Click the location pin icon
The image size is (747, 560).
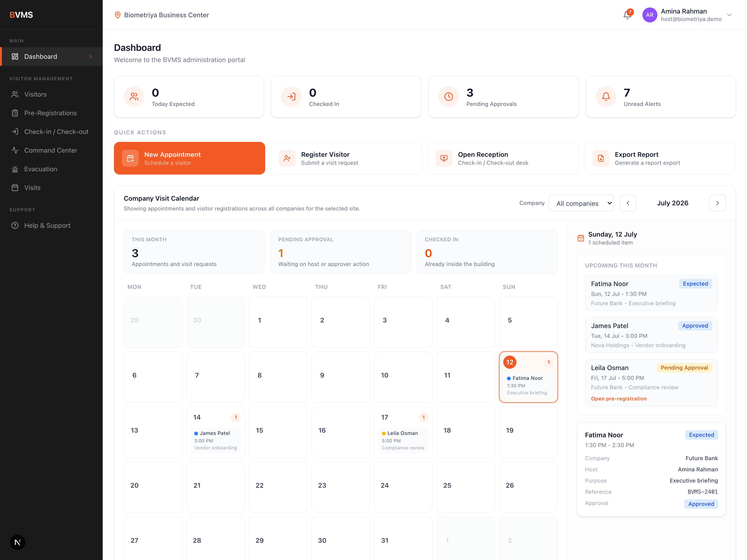[117, 15]
